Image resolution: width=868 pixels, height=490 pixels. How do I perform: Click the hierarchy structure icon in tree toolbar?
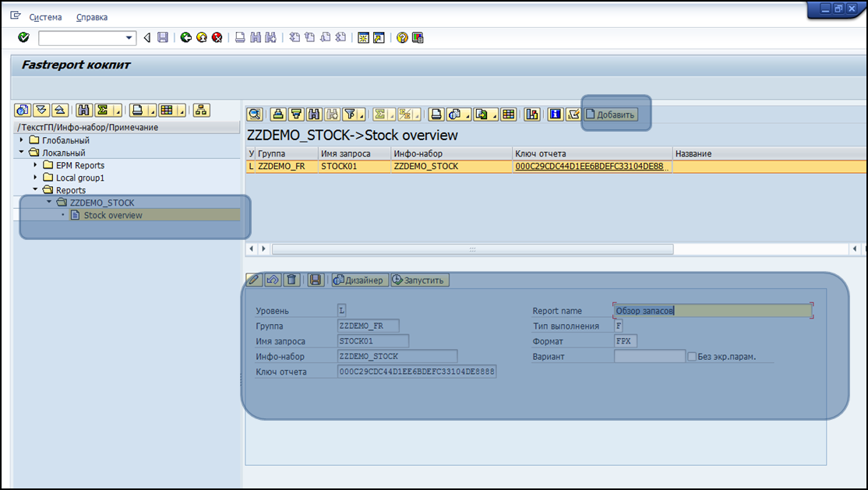pos(201,110)
